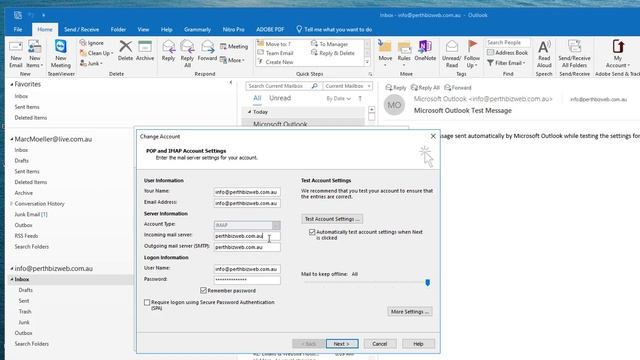Start Read Aloud speech
This screenshot has width=640, height=360.
click(x=544, y=54)
